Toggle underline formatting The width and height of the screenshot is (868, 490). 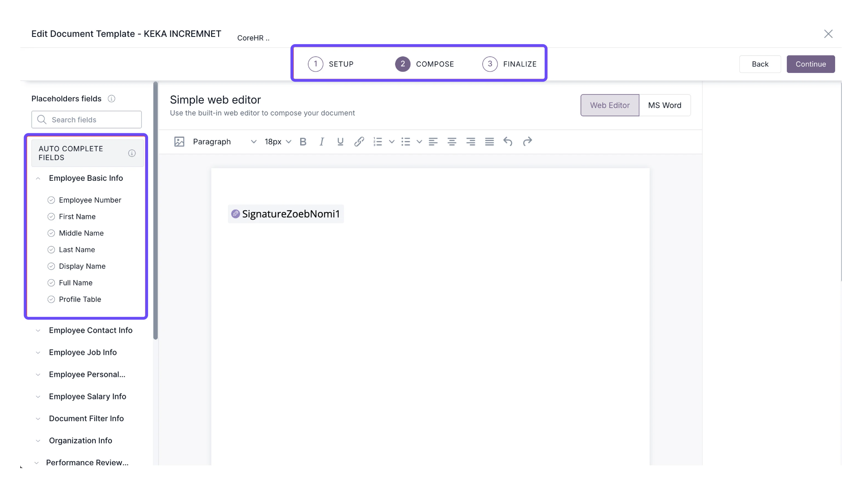point(340,141)
